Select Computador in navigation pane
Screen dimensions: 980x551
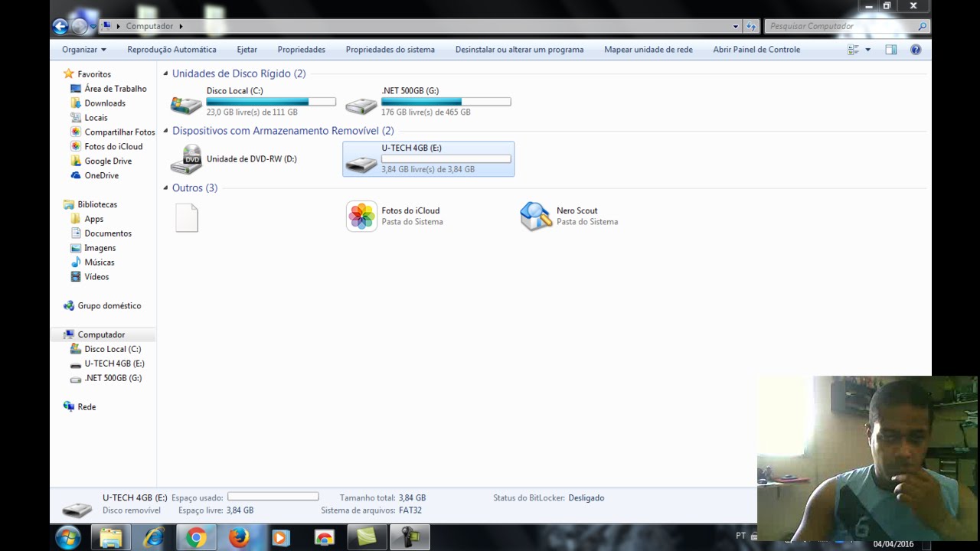pyautogui.click(x=101, y=335)
